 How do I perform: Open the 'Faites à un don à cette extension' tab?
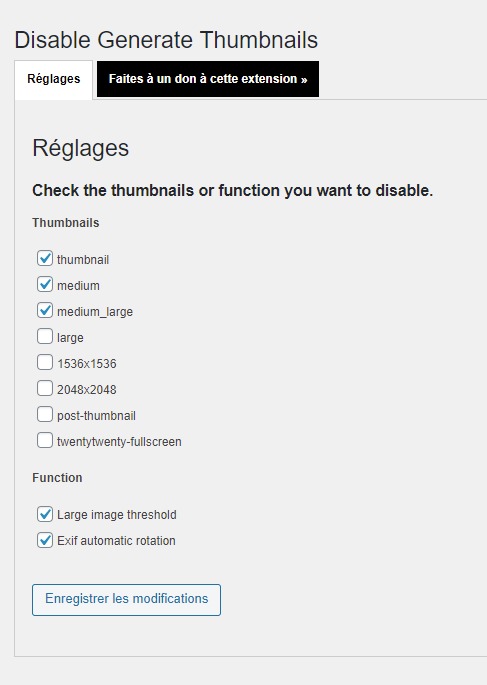[208, 79]
